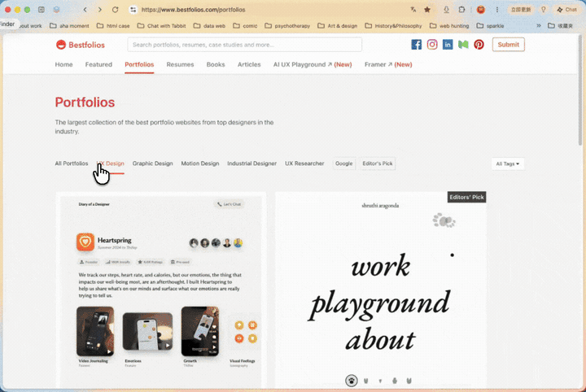Open the 'web hunting' bookmark folder
The height and width of the screenshot is (392, 586).
coord(449,26)
